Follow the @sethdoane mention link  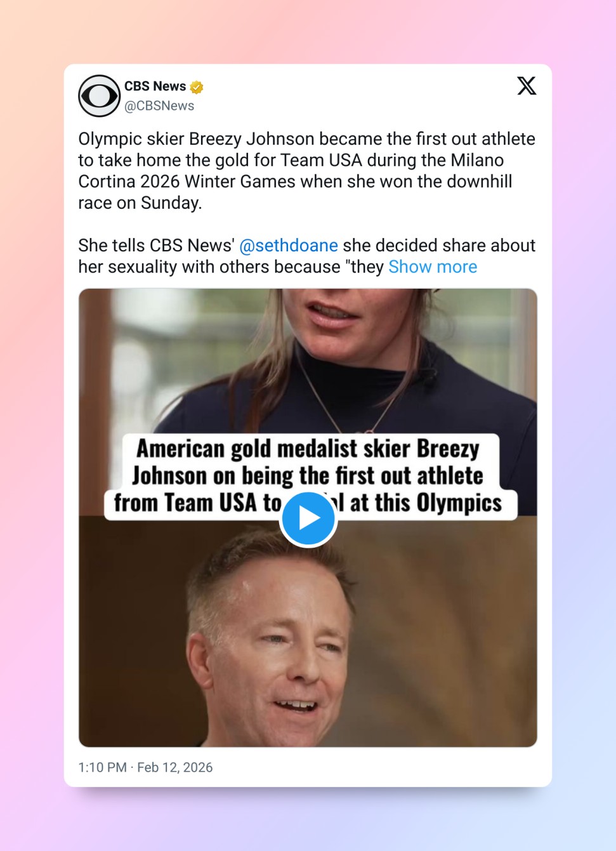(289, 246)
